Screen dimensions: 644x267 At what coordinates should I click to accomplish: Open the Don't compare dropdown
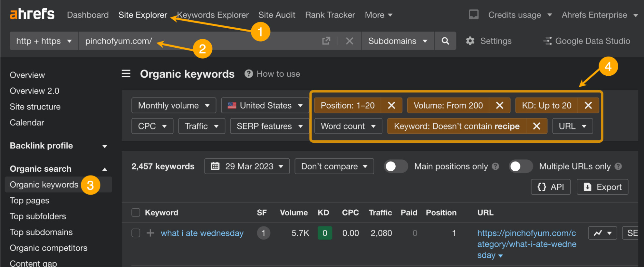coord(334,166)
